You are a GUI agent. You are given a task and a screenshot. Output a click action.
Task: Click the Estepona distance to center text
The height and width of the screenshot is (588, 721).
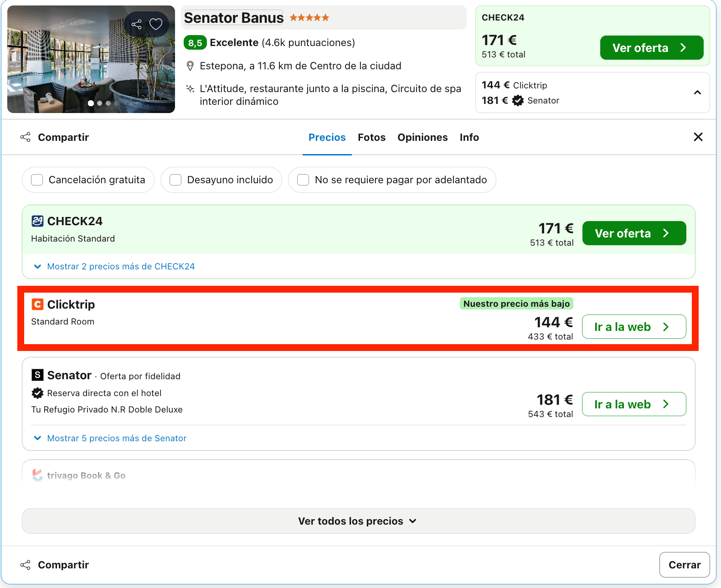pos(301,66)
